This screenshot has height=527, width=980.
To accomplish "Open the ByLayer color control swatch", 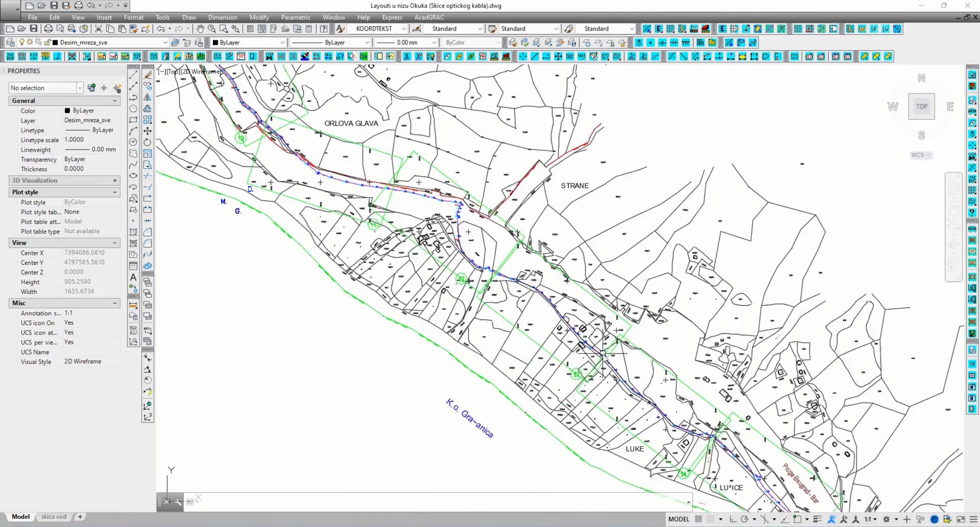I will tap(248, 42).
